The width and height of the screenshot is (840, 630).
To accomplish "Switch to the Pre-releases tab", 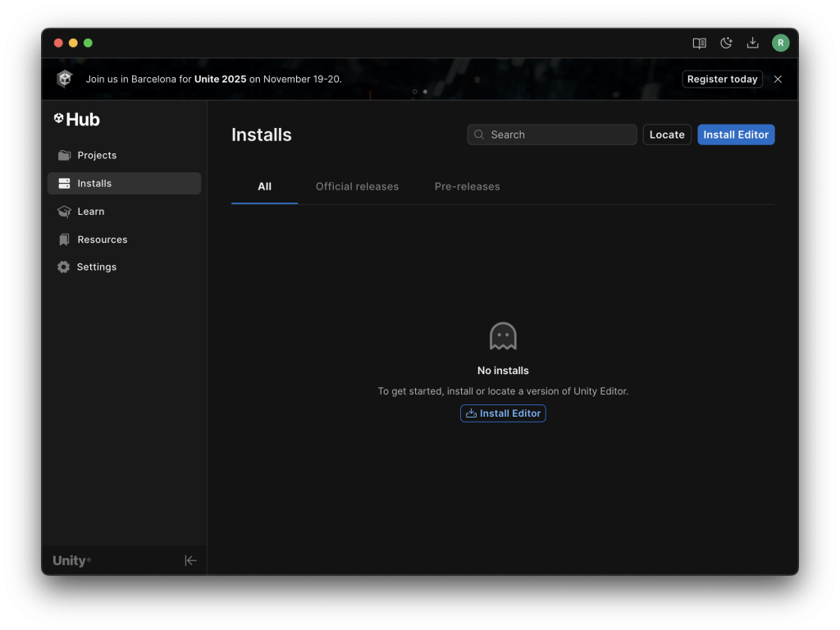I will coord(467,186).
